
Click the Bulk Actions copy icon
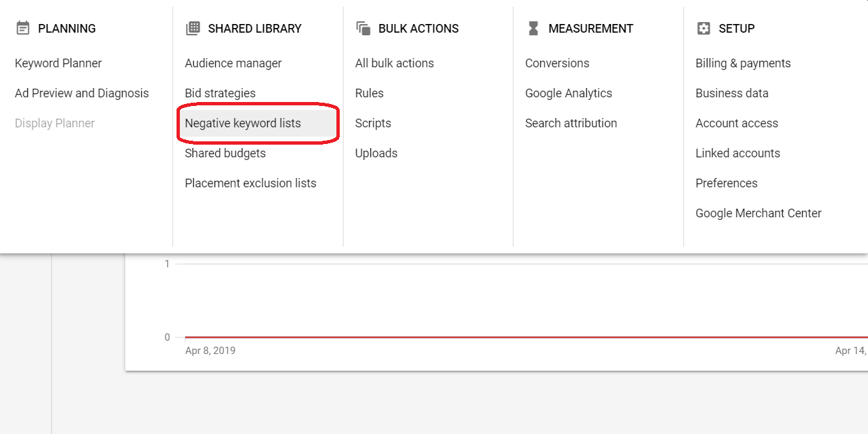pyautogui.click(x=363, y=28)
